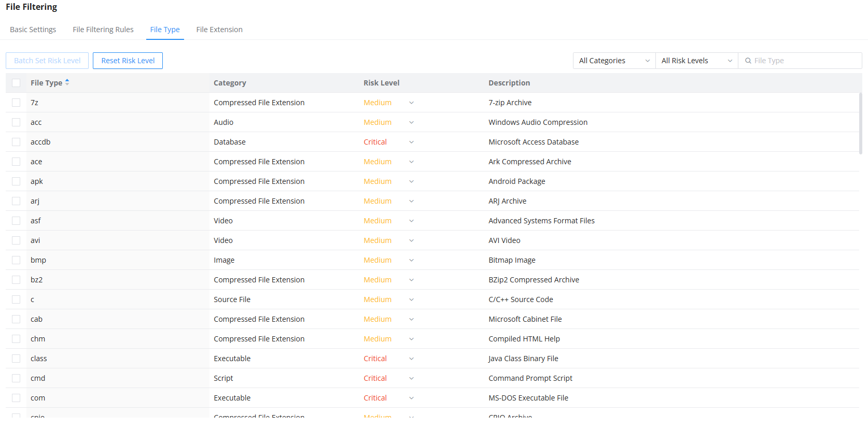Click the BZip2 Compressed Archive description
The height and width of the screenshot is (429, 868).
[x=534, y=280]
